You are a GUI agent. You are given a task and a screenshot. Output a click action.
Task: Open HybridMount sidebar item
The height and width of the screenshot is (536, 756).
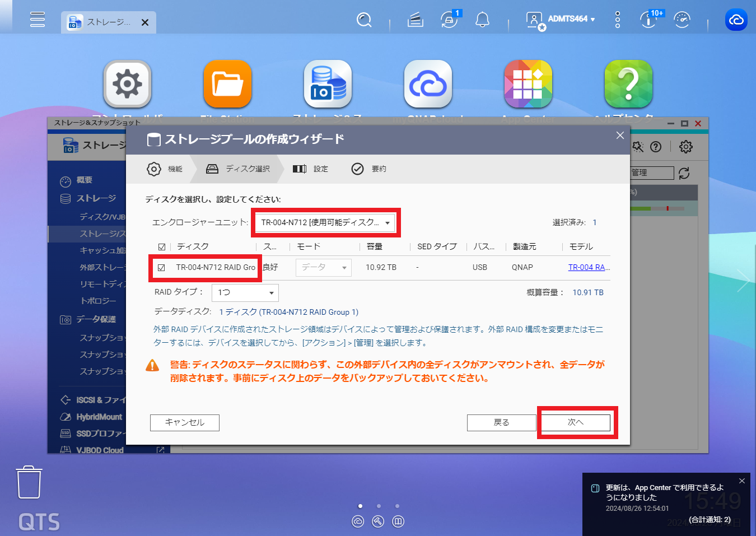(99, 417)
